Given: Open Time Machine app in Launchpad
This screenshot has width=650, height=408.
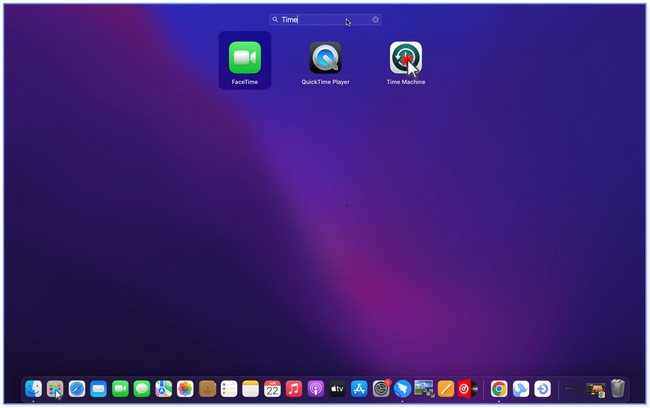Looking at the screenshot, I should pyautogui.click(x=406, y=58).
